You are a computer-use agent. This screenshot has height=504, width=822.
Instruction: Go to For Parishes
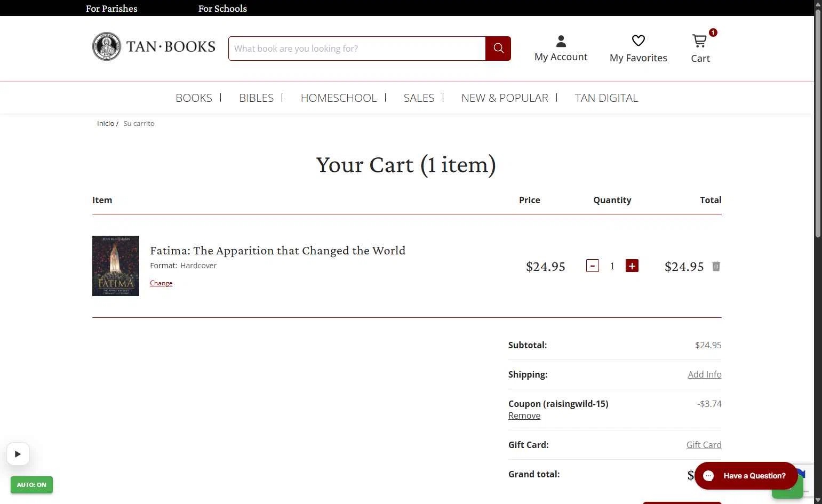(111, 9)
